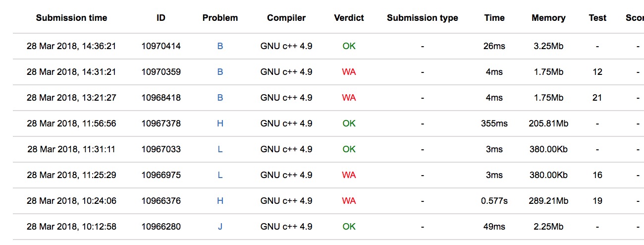644x245 pixels.
Task: Click the Submission time column header
Action: click(x=71, y=18)
